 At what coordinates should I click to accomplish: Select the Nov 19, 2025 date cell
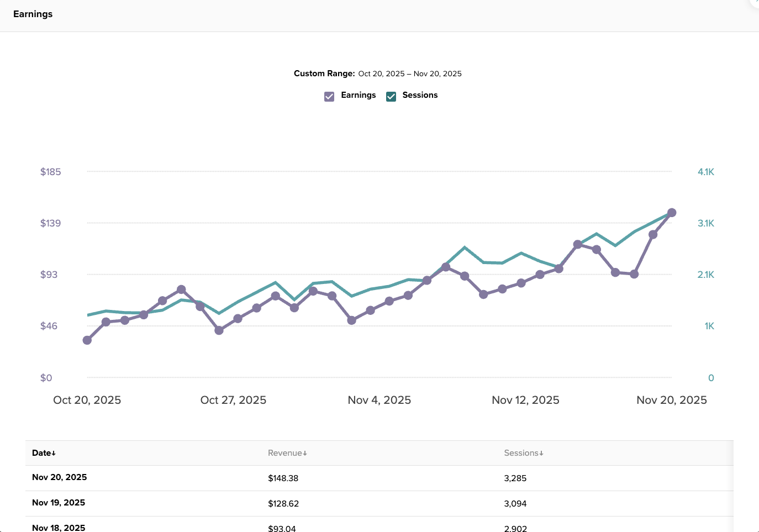[59, 503]
